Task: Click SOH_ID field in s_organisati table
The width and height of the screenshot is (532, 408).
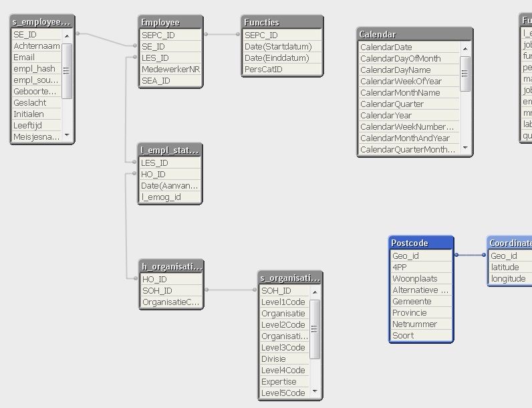Action: tap(284, 291)
